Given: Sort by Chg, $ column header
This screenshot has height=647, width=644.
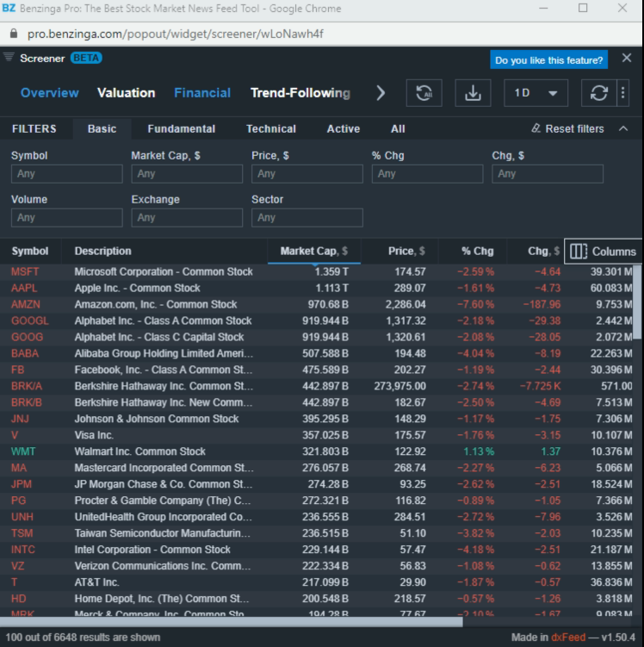Looking at the screenshot, I should coord(536,251).
